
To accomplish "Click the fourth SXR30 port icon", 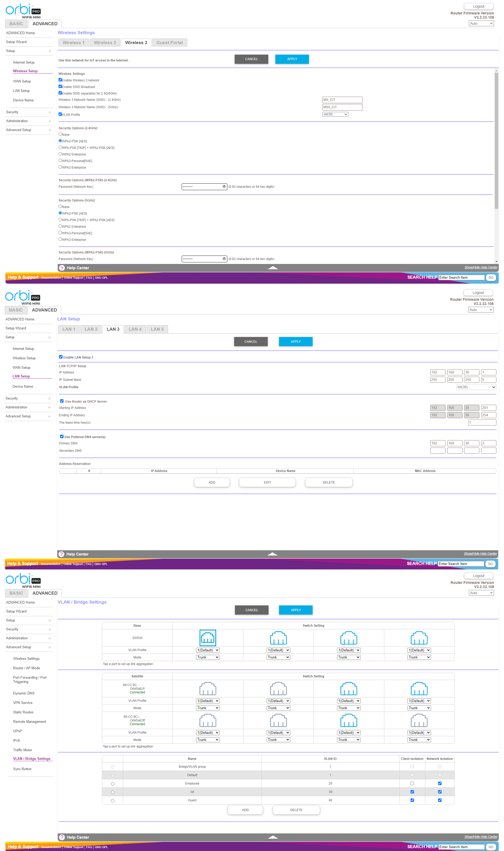I will coord(419,638).
